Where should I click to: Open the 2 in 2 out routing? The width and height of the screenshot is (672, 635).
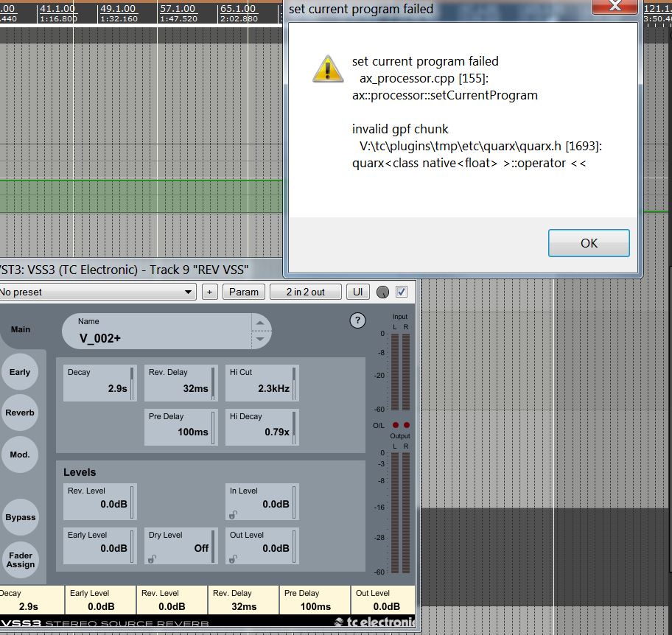click(x=306, y=292)
